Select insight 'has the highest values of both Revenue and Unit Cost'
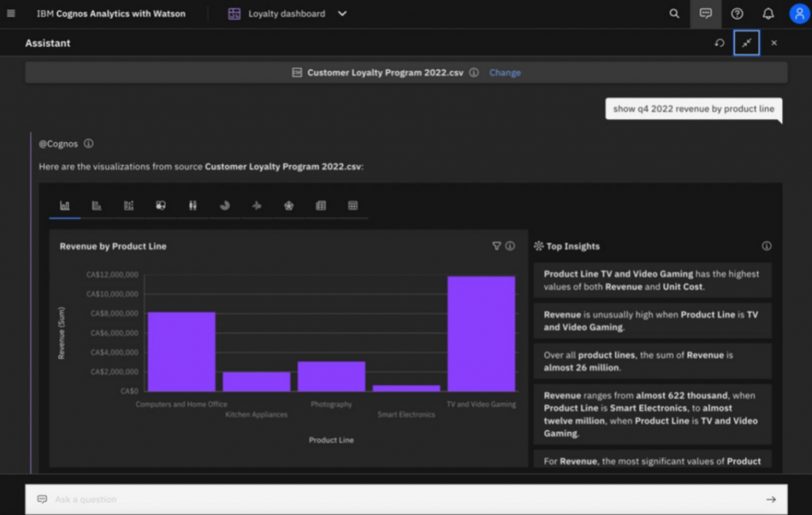Screen dimensions: 812x515 (652, 280)
